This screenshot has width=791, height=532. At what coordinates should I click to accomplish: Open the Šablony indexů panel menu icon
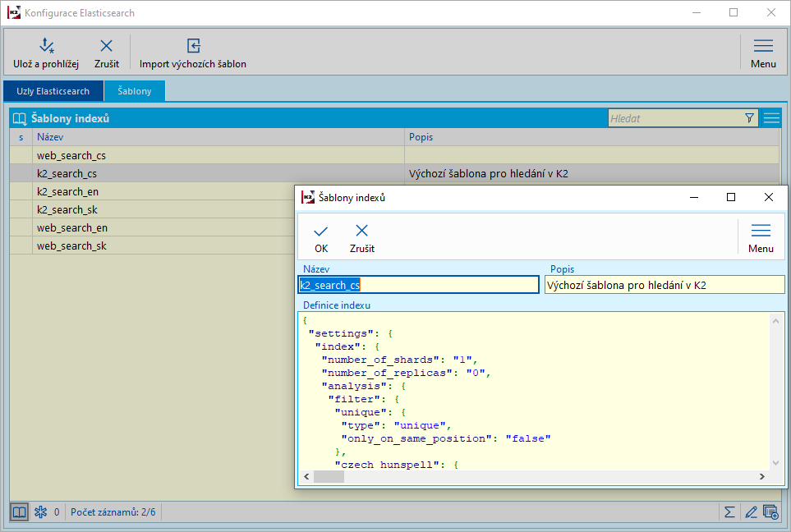pyautogui.click(x=771, y=118)
